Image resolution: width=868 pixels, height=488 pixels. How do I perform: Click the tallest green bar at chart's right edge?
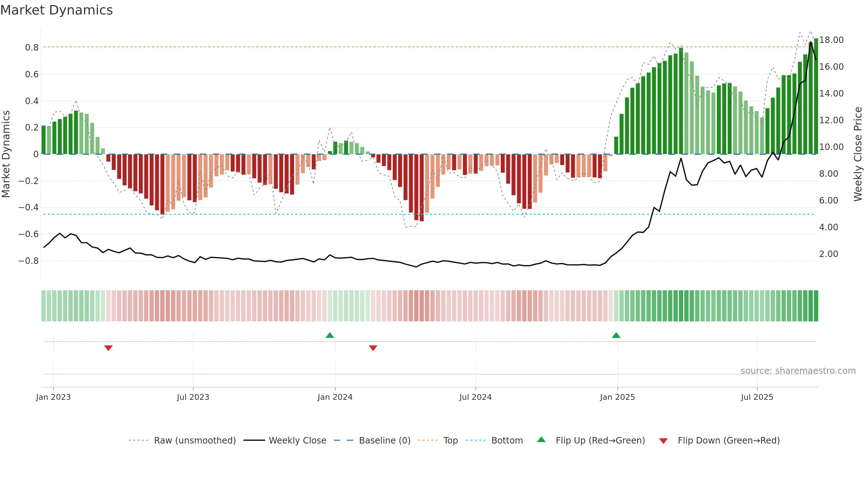click(x=816, y=96)
